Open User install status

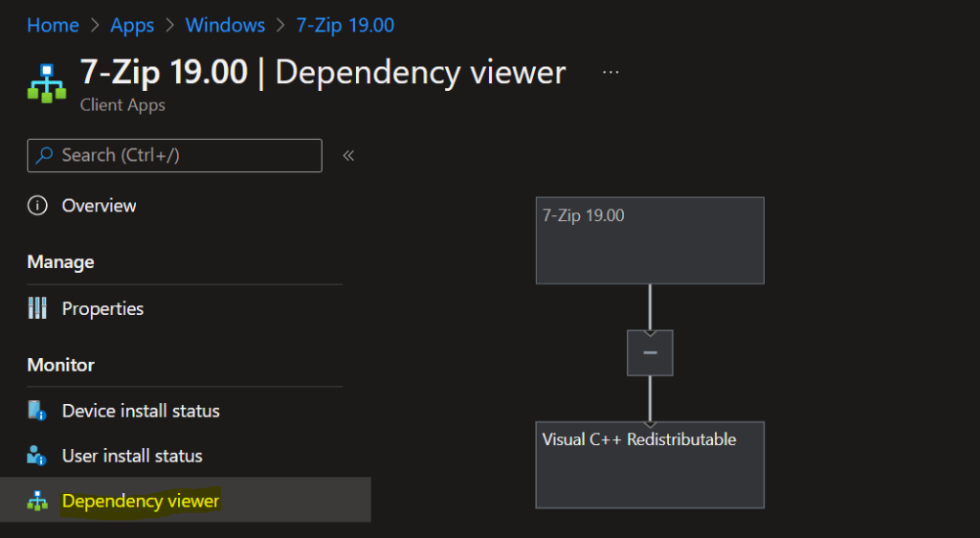click(x=132, y=456)
